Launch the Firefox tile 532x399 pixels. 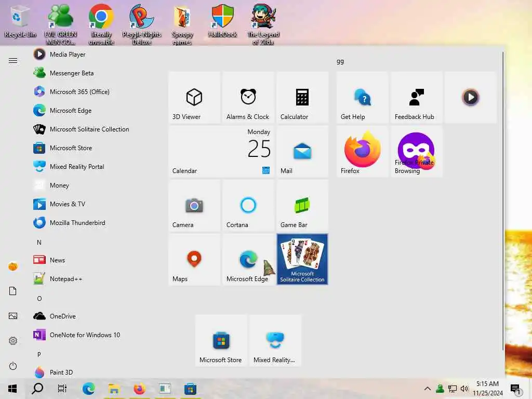(x=362, y=151)
